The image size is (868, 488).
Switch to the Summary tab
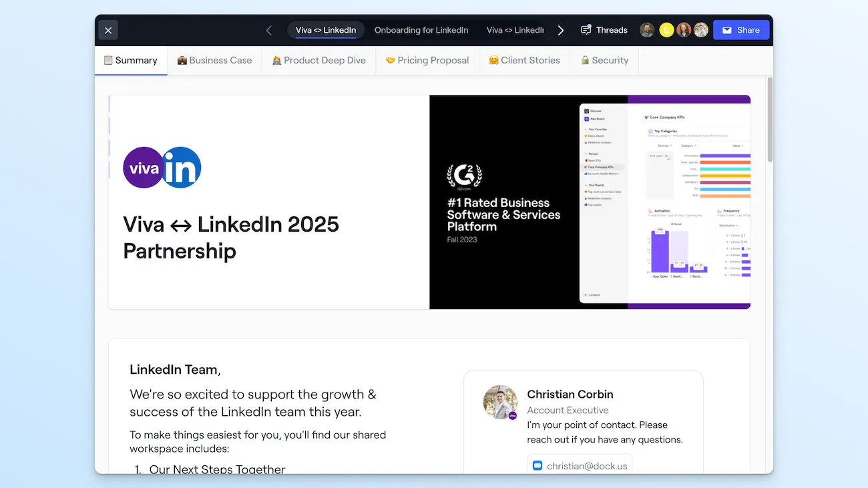[131, 60]
